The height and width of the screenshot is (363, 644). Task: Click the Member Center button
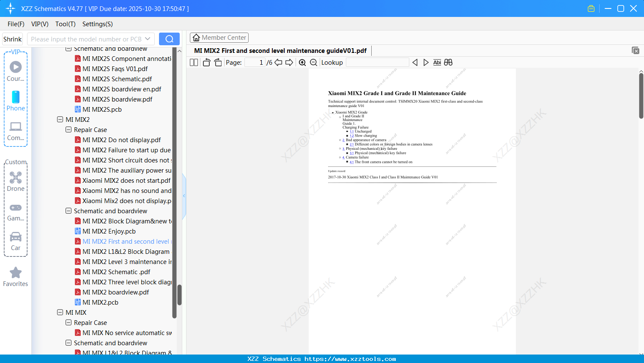coord(219,38)
